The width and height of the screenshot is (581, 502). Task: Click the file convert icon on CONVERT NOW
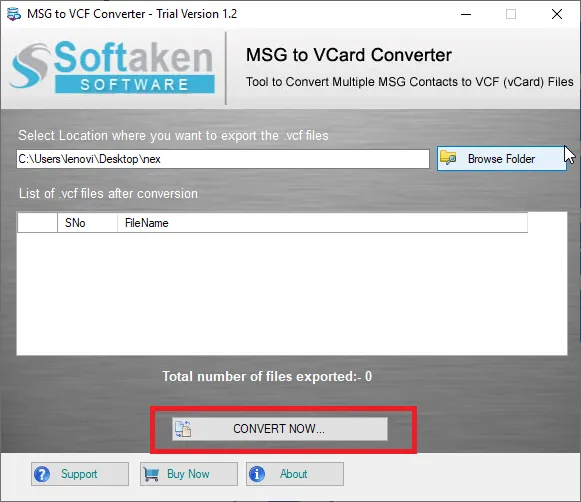coord(183,429)
